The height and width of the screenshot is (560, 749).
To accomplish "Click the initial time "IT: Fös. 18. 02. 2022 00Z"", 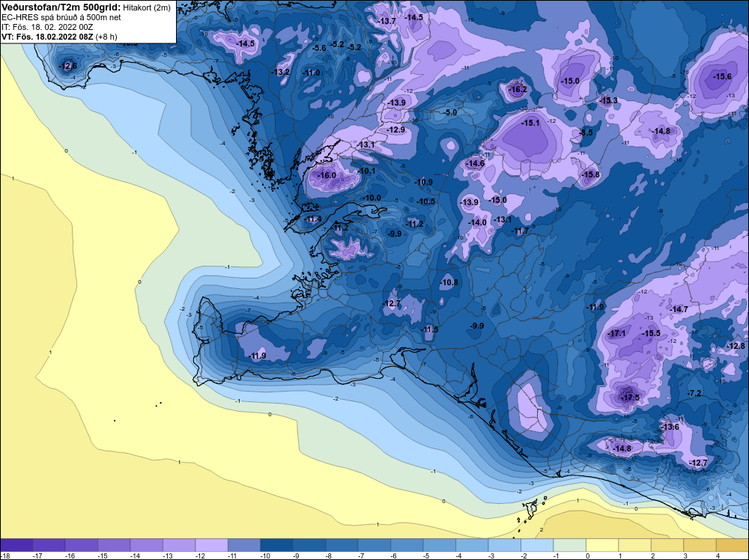I will [47, 27].
